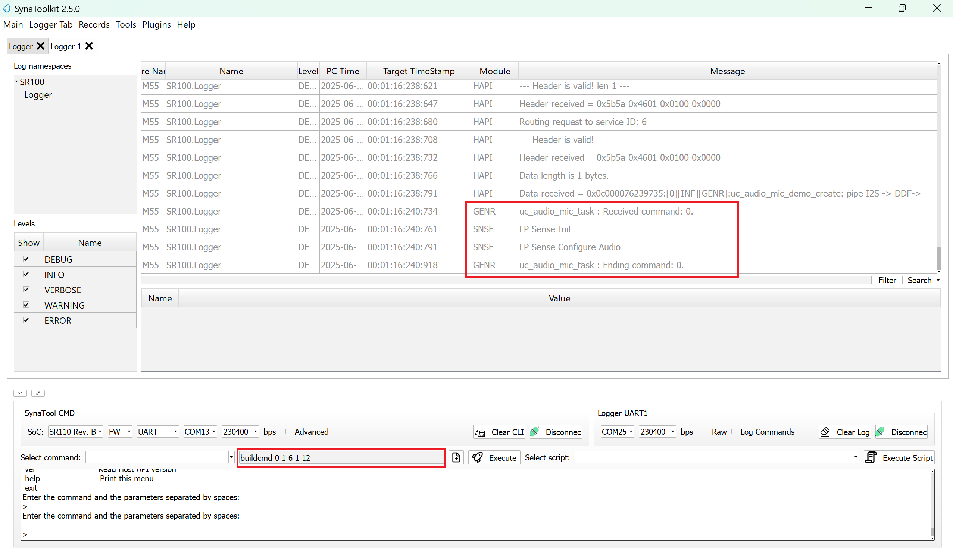Uncheck the VERBOSE level checkbox
Viewport: 953px width, 560px height.
click(x=26, y=290)
